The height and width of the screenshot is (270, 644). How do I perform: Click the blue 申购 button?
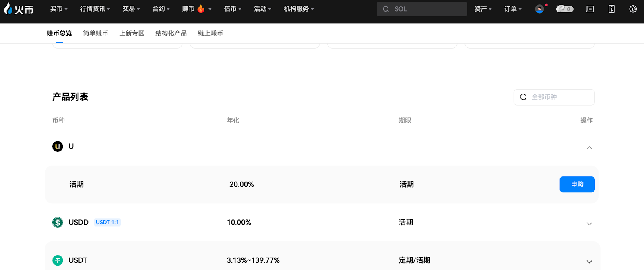[x=577, y=184]
